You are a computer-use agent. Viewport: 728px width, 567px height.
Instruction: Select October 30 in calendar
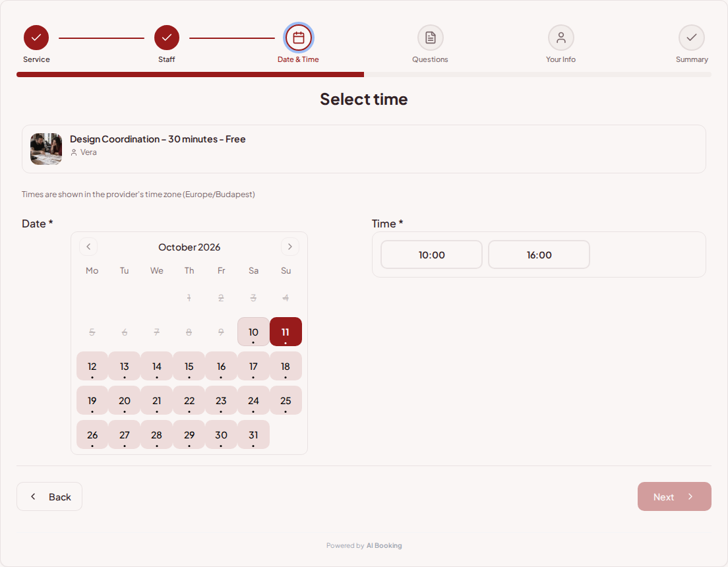tap(221, 434)
